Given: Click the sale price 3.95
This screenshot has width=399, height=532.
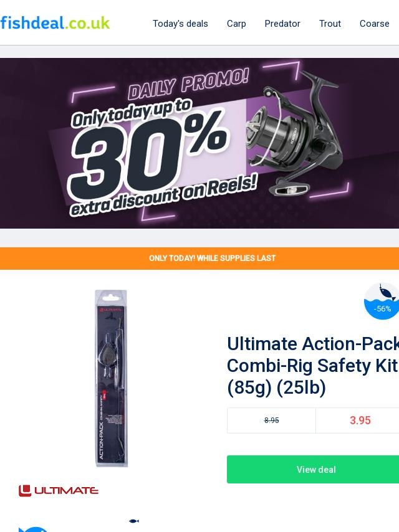Looking at the screenshot, I should [360, 420].
